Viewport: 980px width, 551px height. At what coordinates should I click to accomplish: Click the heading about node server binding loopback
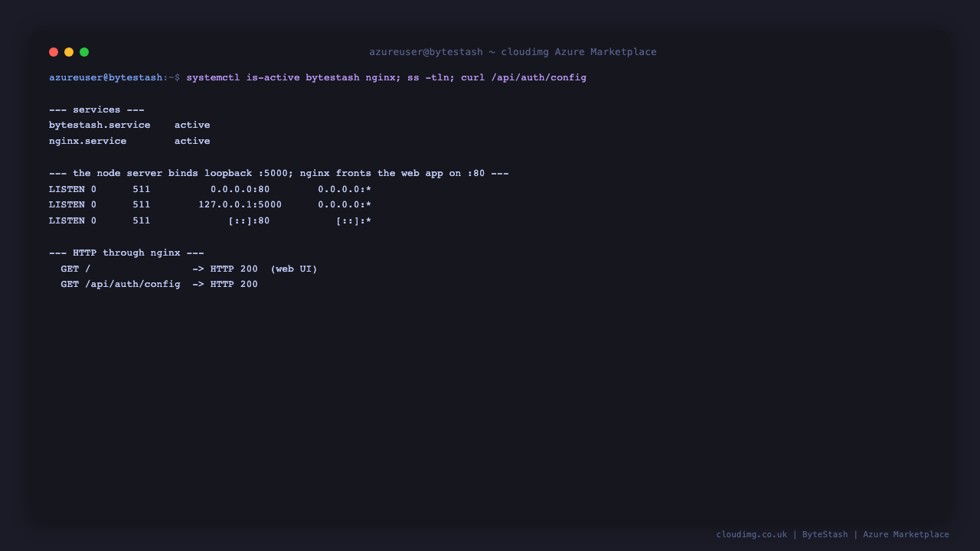tap(279, 173)
